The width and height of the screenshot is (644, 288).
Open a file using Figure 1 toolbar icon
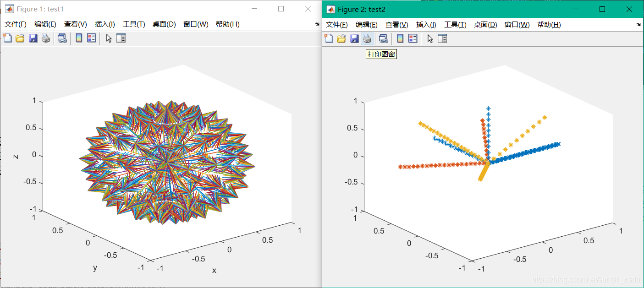(20, 38)
